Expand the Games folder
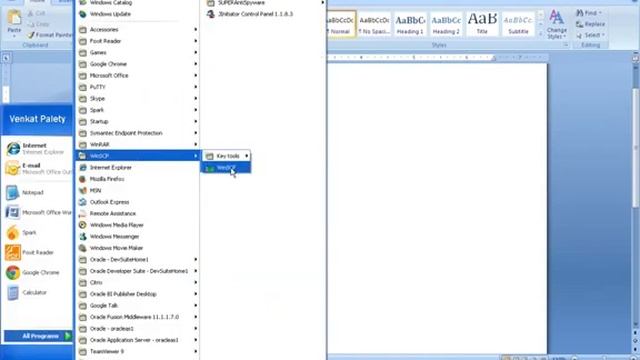 pyautogui.click(x=138, y=52)
